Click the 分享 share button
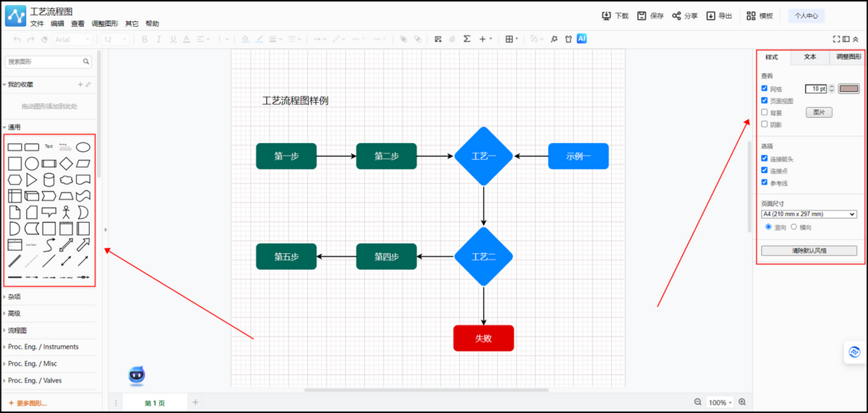The width and height of the screenshot is (868, 413). point(685,15)
